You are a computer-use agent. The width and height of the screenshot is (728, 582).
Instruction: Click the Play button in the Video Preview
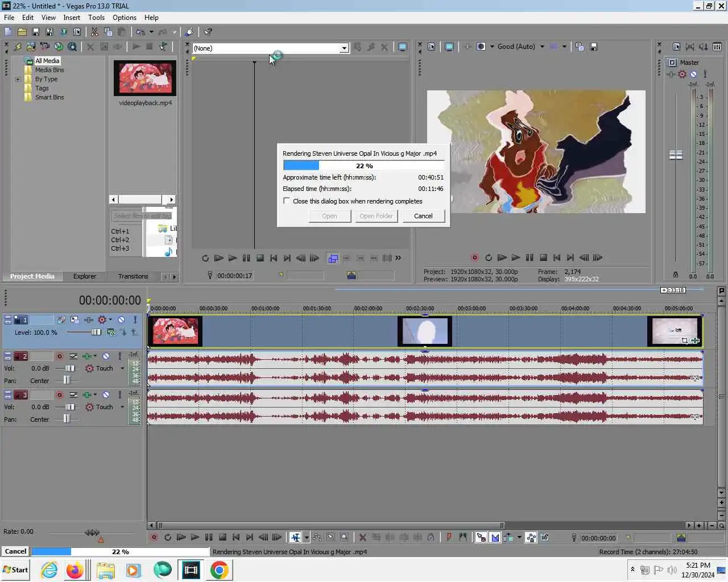click(515, 257)
